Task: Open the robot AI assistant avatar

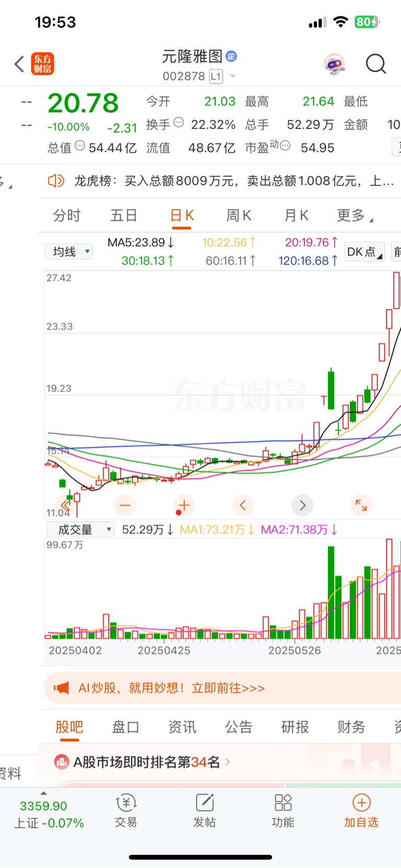Action: pyautogui.click(x=335, y=64)
